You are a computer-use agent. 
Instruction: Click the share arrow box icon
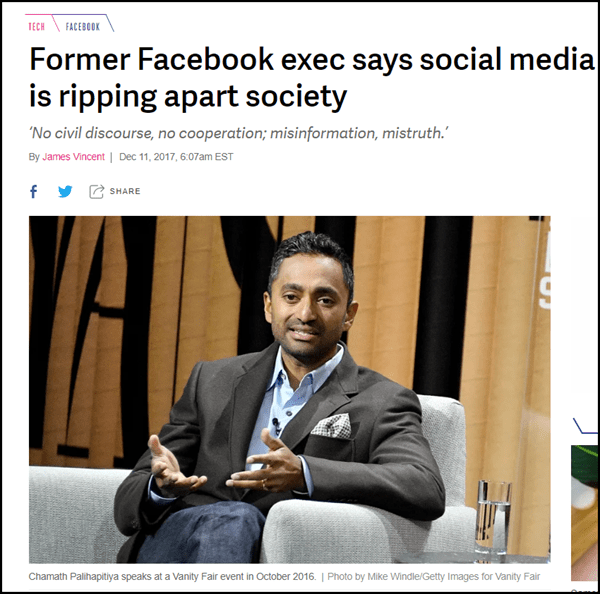(x=97, y=191)
